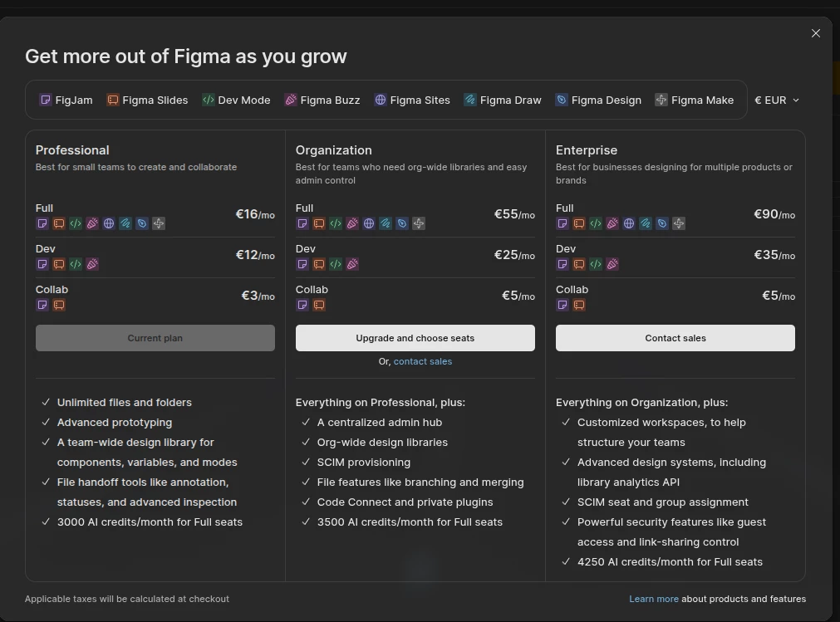
Task: Click the FigJam icon in the product legend
Action: (x=46, y=100)
